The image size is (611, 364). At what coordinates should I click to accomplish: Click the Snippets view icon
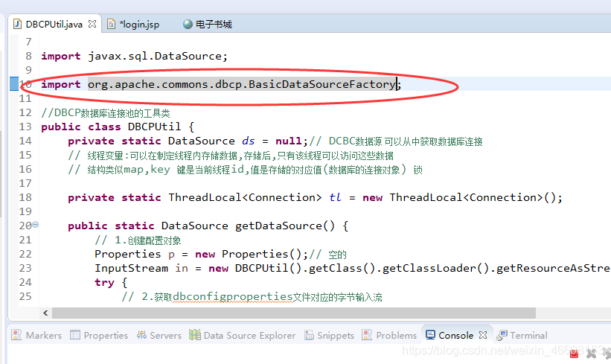[x=309, y=335]
